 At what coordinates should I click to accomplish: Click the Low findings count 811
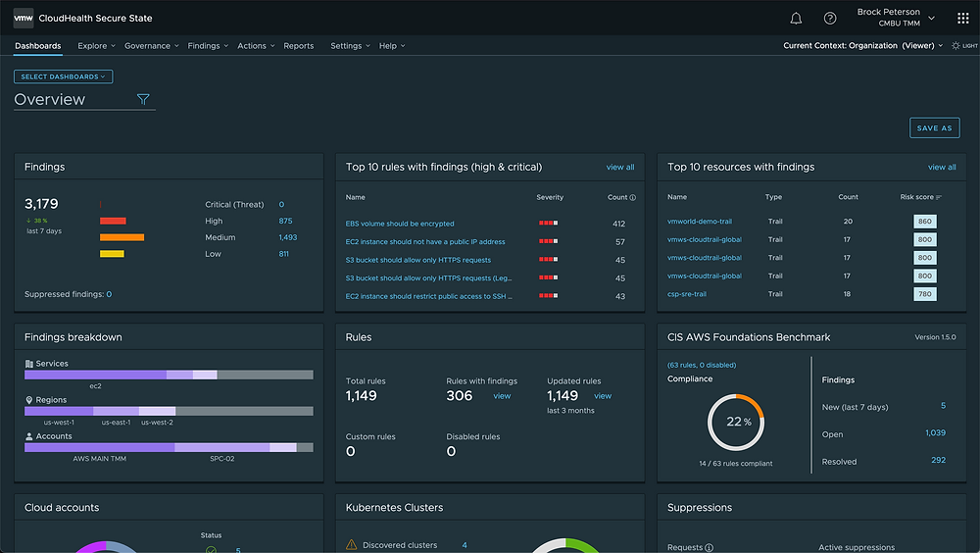pyautogui.click(x=284, y=253)
